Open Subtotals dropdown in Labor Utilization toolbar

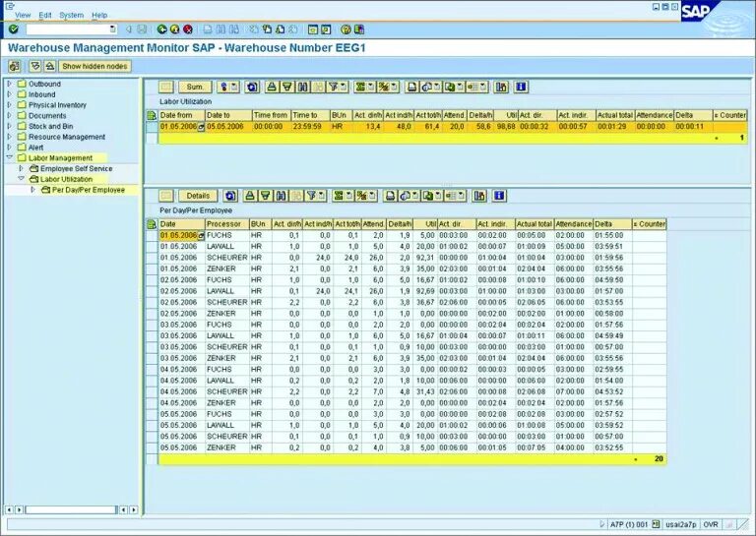tap(395, 87)
